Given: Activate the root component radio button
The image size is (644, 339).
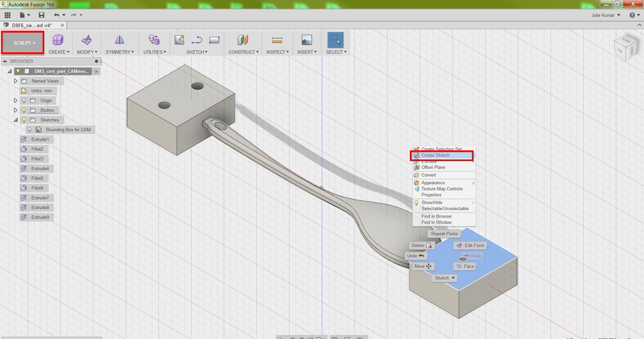Looking at the screenshot, I should point(96,71).
